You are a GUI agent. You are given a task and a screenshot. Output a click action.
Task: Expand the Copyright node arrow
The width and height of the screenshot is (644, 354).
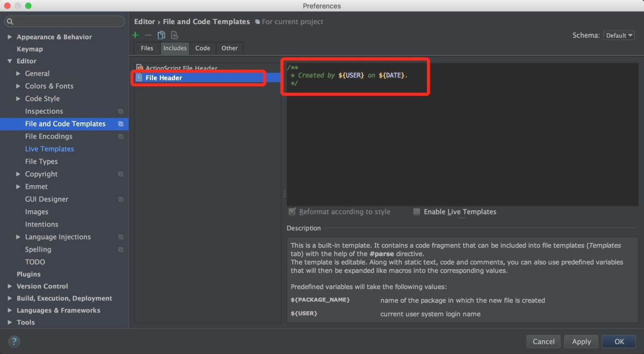pyautogui.click(x=18, y=174)
